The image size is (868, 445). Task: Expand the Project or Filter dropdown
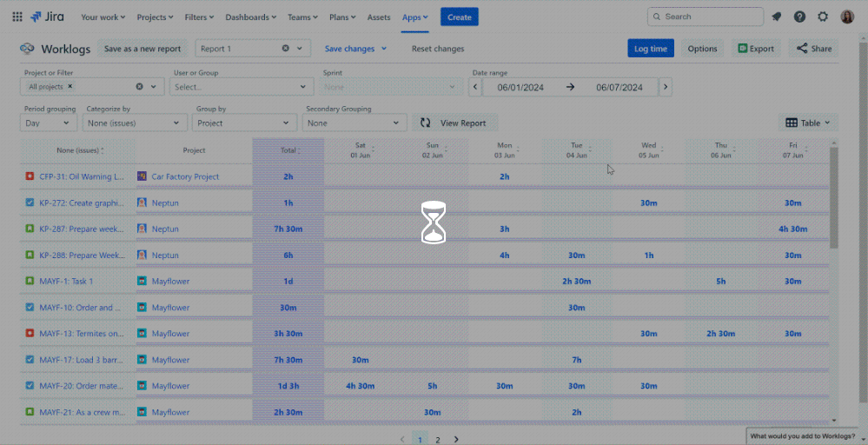tap(154, 86)
